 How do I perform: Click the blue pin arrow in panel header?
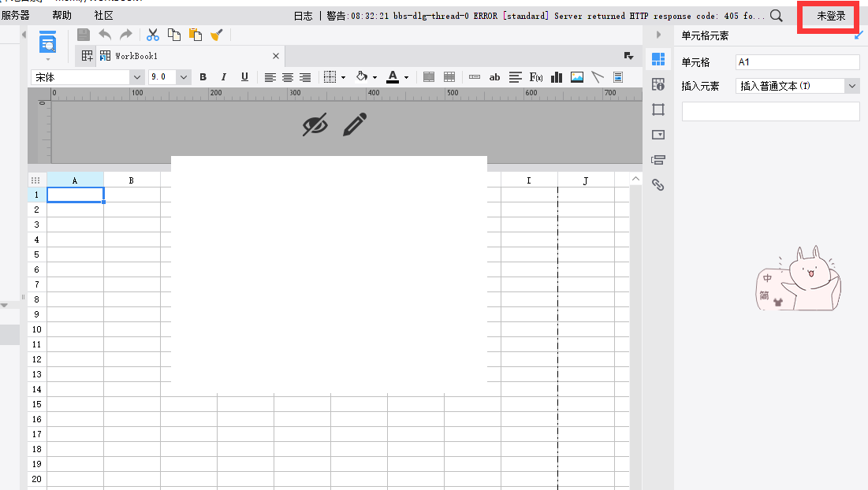pos(859,35)
